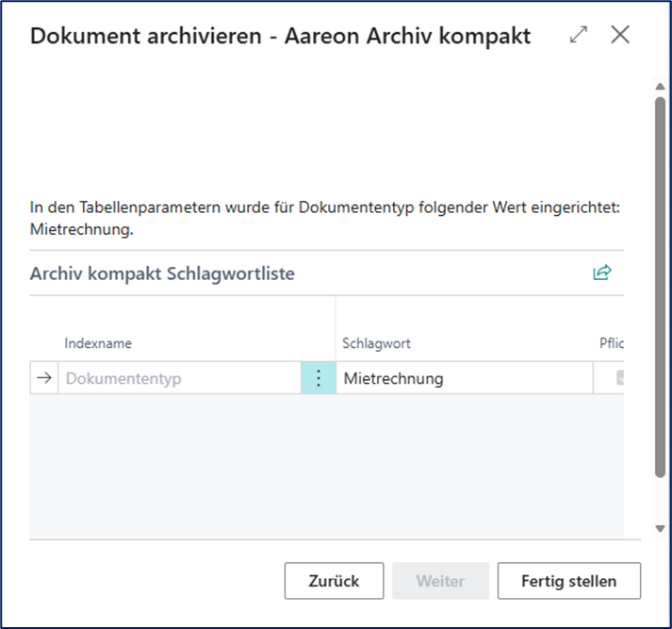The width and height of the screenshot is (672, 629).
Task: Finish with Fertig stellen button
Action: pos(569,581)
